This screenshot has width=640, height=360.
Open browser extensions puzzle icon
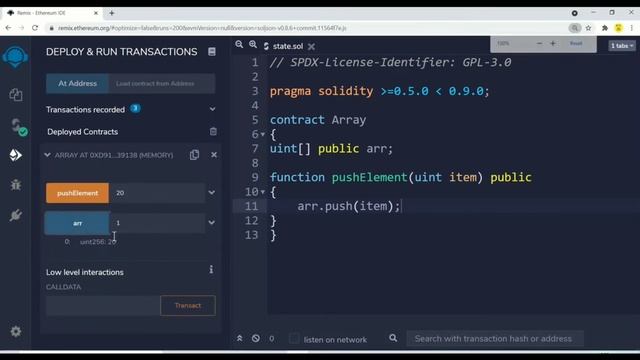[x=604, y=28]
